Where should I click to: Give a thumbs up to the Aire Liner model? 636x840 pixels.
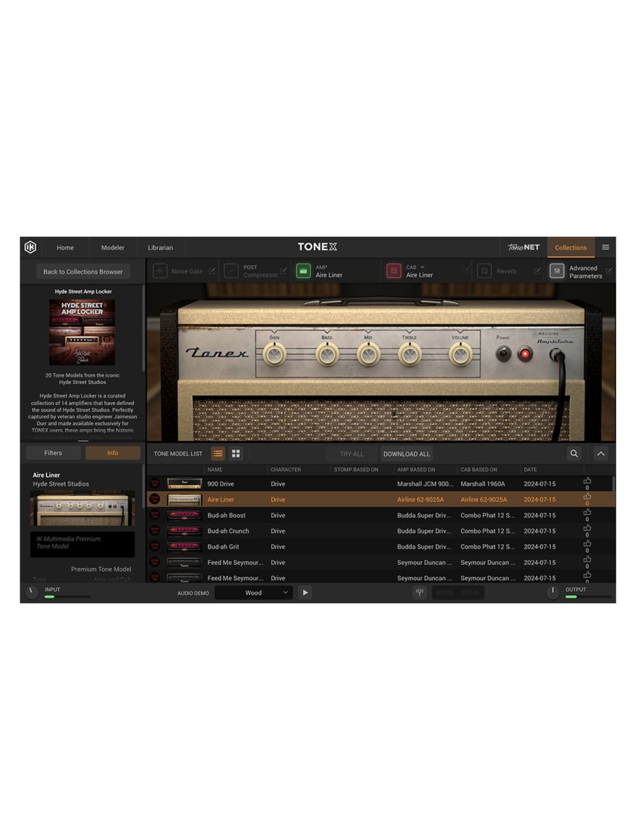tap(587, 497)
